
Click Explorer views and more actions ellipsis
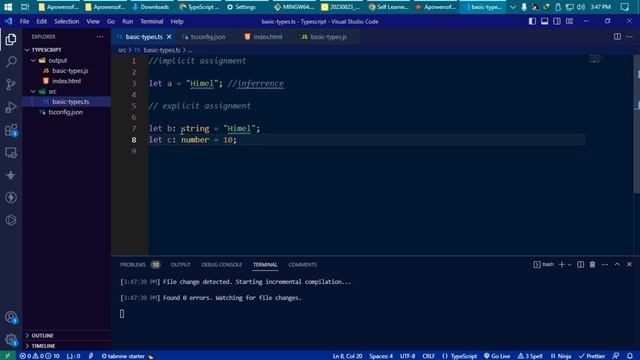coord(100,37)
